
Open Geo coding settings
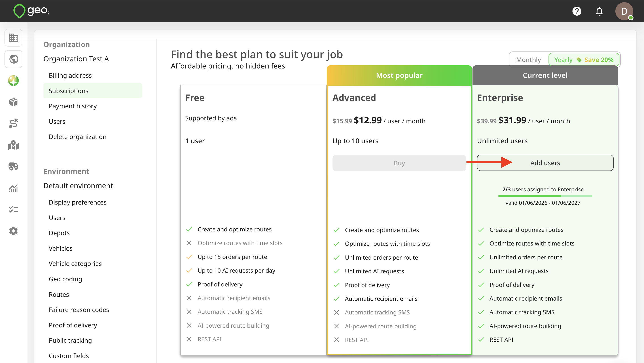[x=65, y=279]
